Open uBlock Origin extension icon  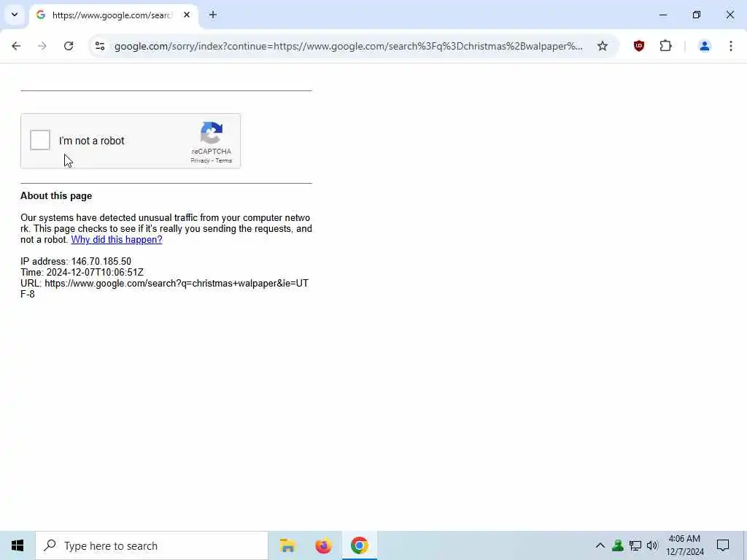tap(639, 46)
